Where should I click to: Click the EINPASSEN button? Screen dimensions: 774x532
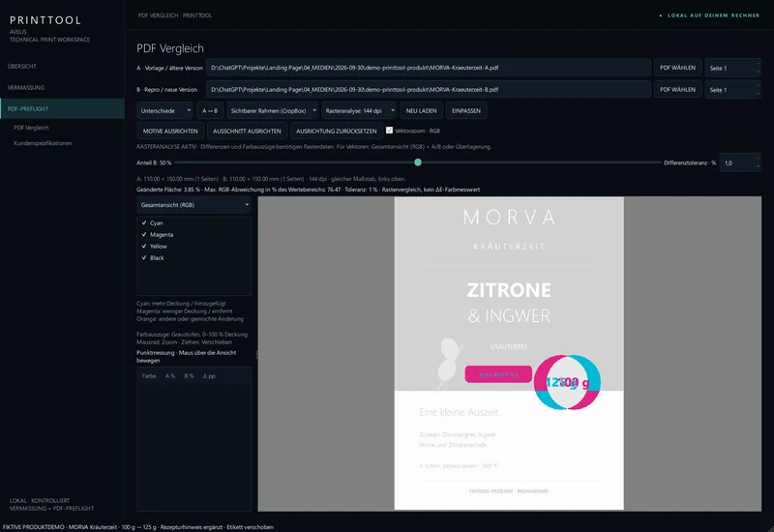coord(466,110)
